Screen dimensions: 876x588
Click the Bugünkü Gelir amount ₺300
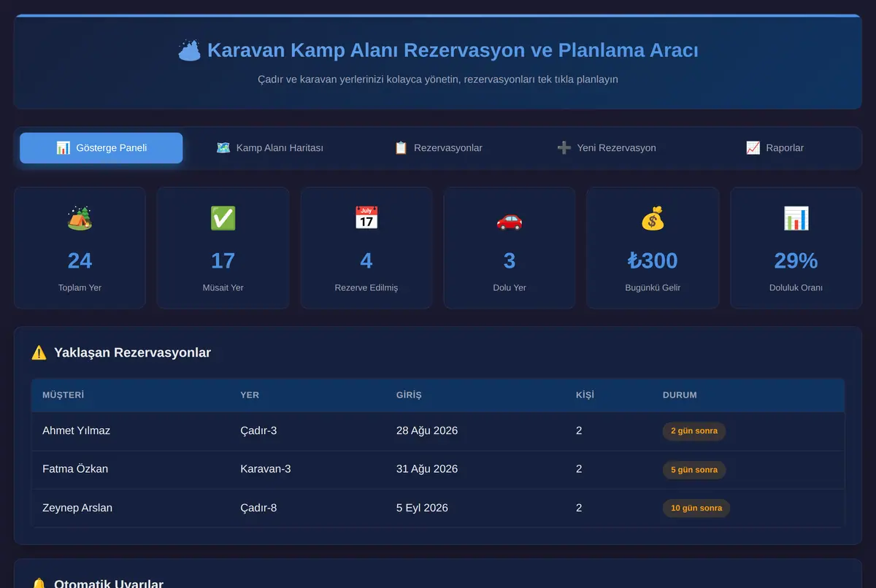[653, 260]
